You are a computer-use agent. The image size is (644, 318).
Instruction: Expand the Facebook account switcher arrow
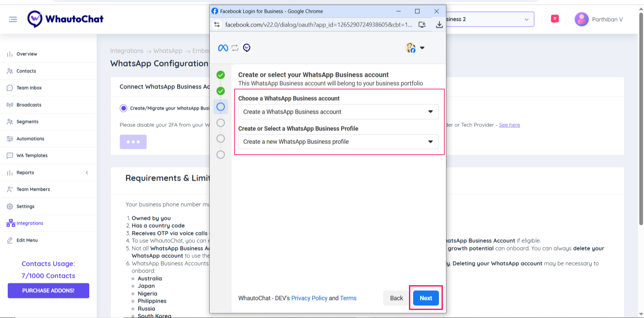[422, 48]
